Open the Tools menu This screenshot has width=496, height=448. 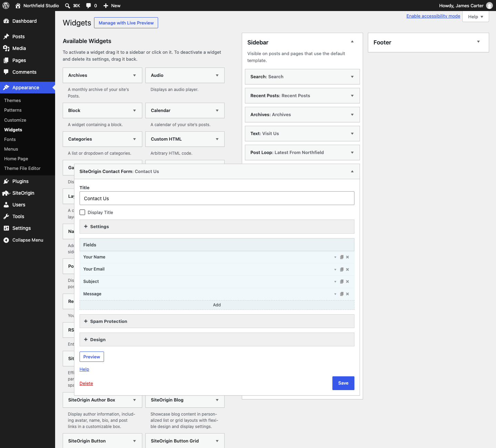click(x=28, y=216)
